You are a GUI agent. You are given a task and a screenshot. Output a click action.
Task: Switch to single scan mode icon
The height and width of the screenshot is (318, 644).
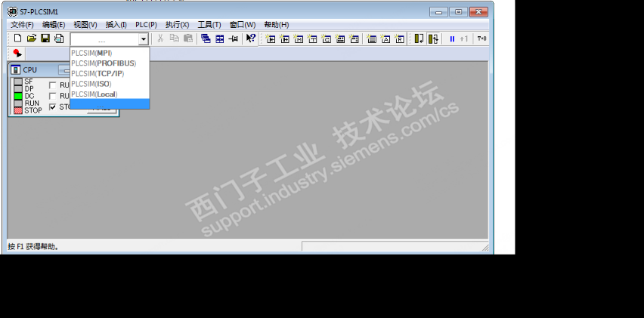pos(419,39)
